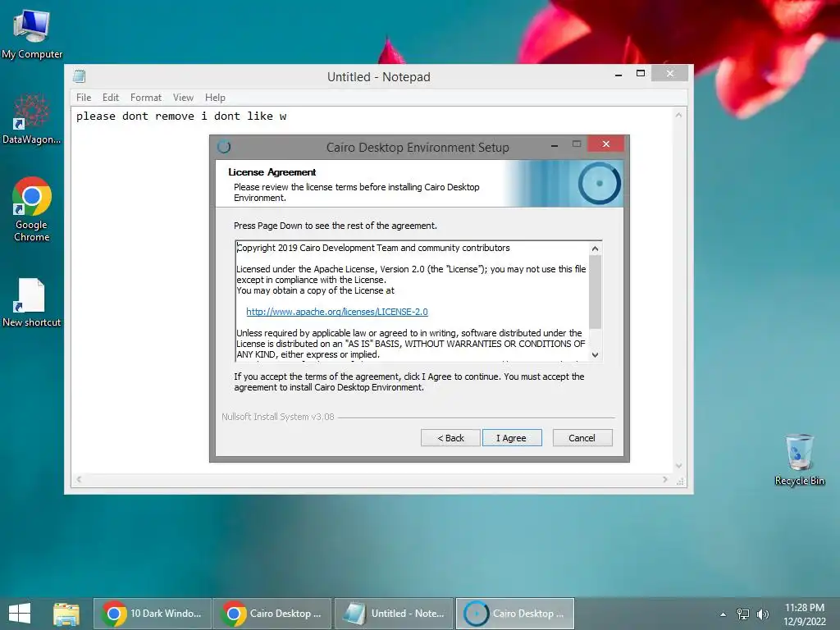
Task: Select the Google Chrome desktop icon
Action: click(x=32, y=209)
